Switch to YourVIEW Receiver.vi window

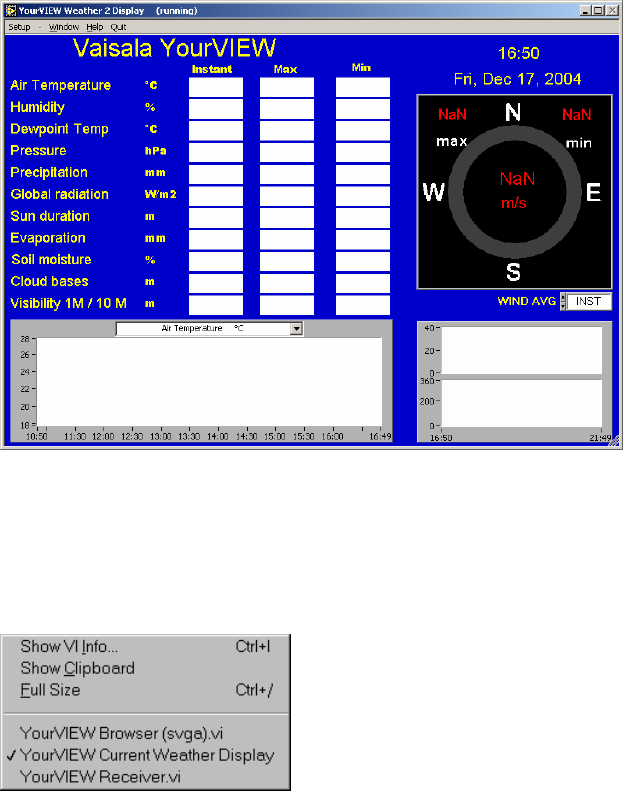[x=146, y=776]
